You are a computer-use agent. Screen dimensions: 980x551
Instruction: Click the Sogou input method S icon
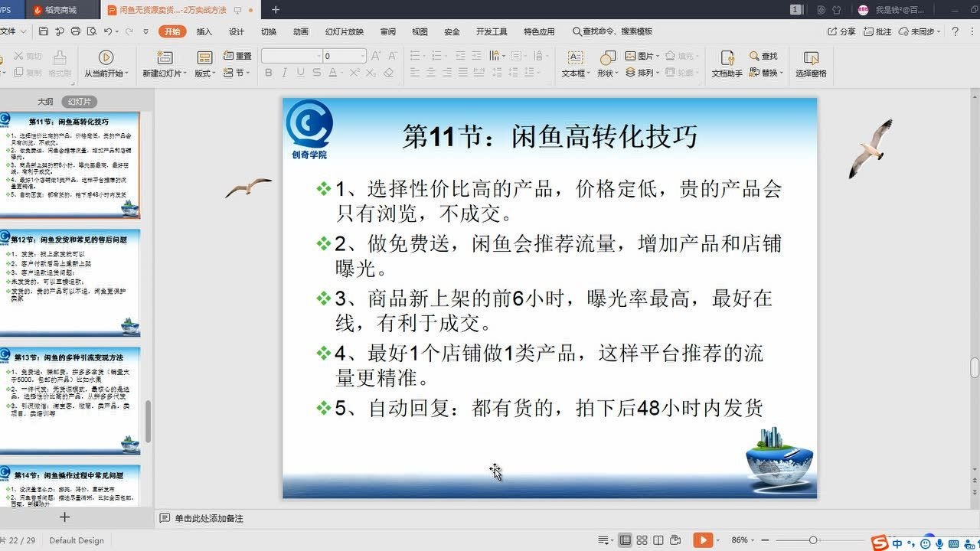point(880,543)
